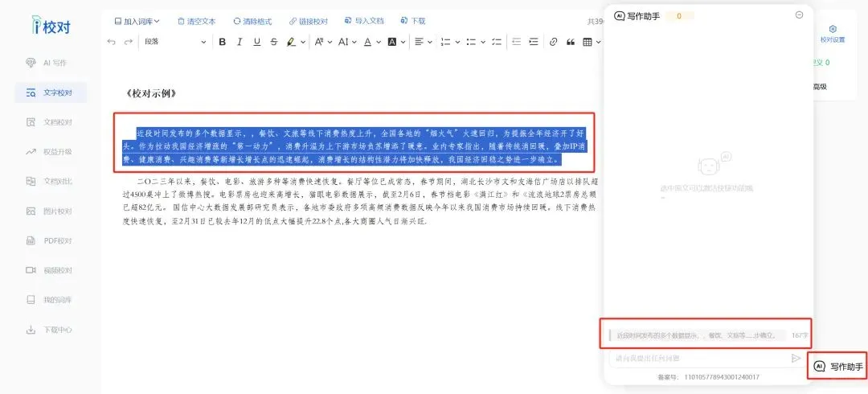Open the font background color picker
This screenshot has height=394, width=868.
tap(396, 42)
